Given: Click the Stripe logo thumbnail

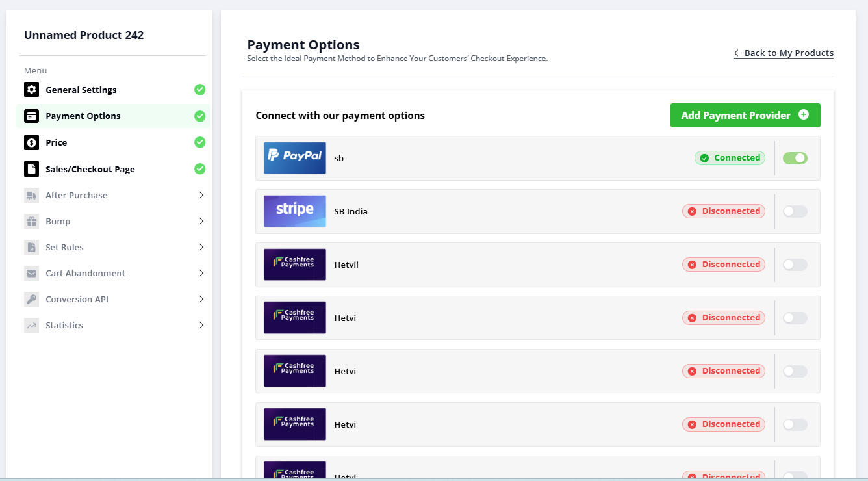Looking at the screenshot, I should point(295,211).
